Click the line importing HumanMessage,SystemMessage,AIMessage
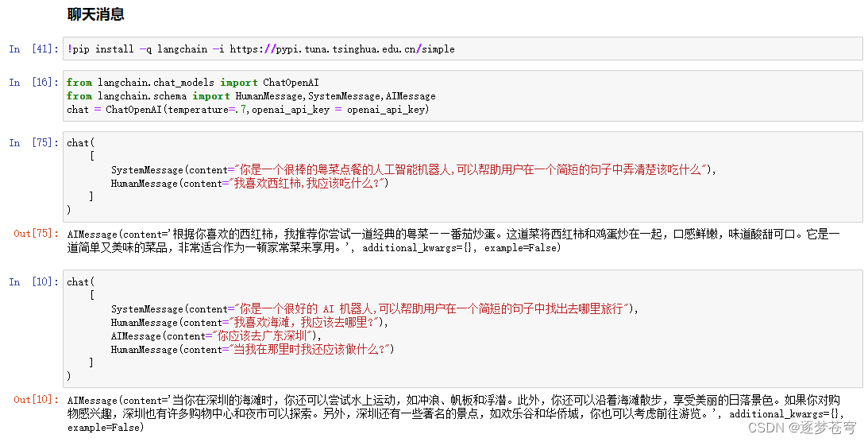Screen dimensions: 868x442 click(251, 96)
